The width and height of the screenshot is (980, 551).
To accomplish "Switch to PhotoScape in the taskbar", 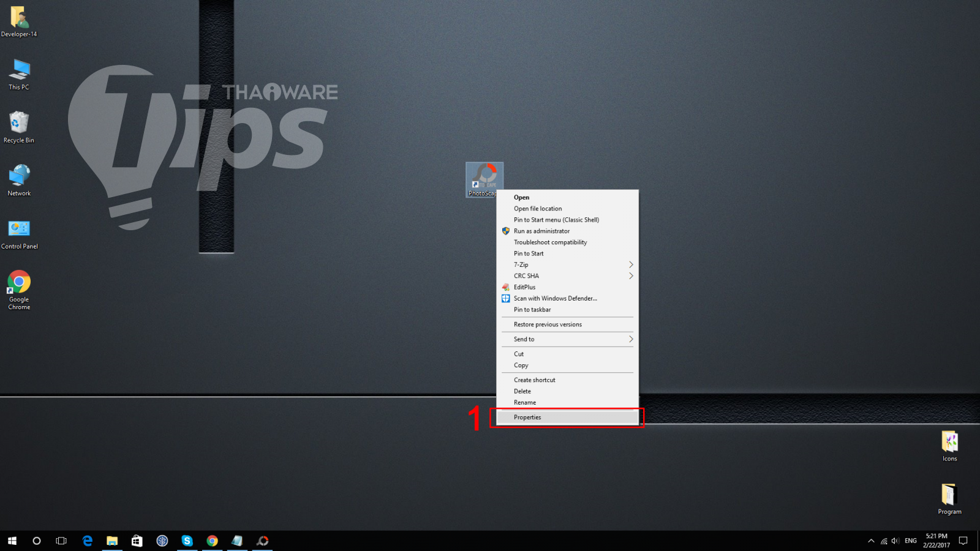I will tap(262, 541).
